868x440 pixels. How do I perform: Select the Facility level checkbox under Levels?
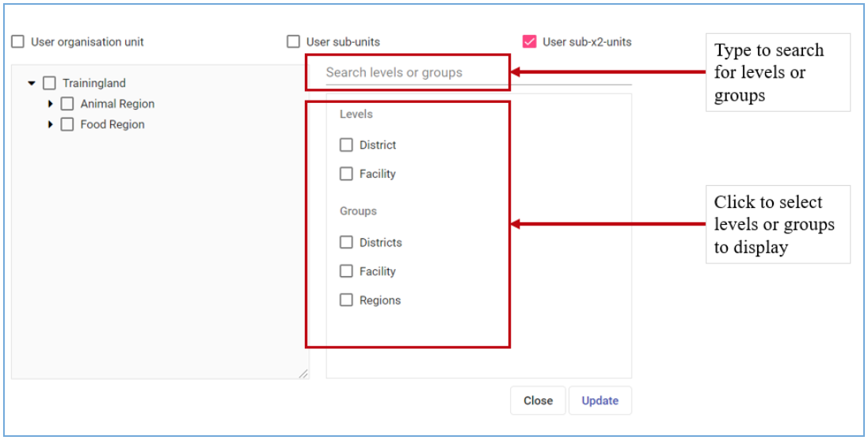click(x=346, y=174)
